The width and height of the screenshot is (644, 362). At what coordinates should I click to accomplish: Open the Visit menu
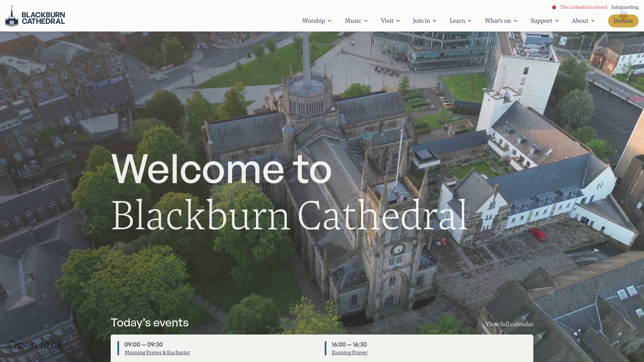387,21
